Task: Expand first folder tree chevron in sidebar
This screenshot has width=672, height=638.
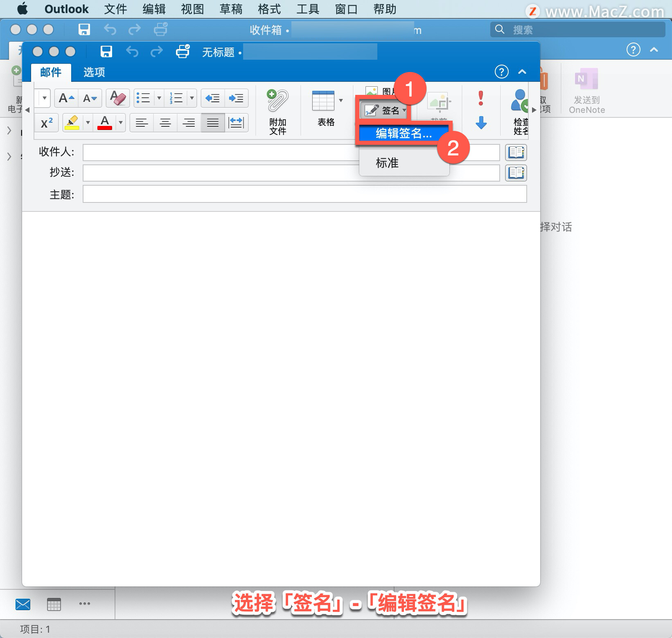Action: (x=9, y=131)
